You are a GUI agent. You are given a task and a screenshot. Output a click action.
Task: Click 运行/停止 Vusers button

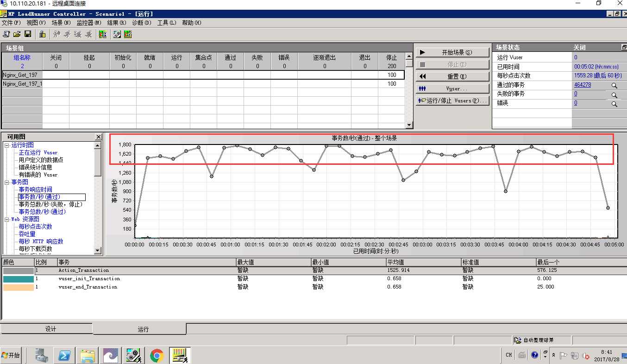pos(452,100)
